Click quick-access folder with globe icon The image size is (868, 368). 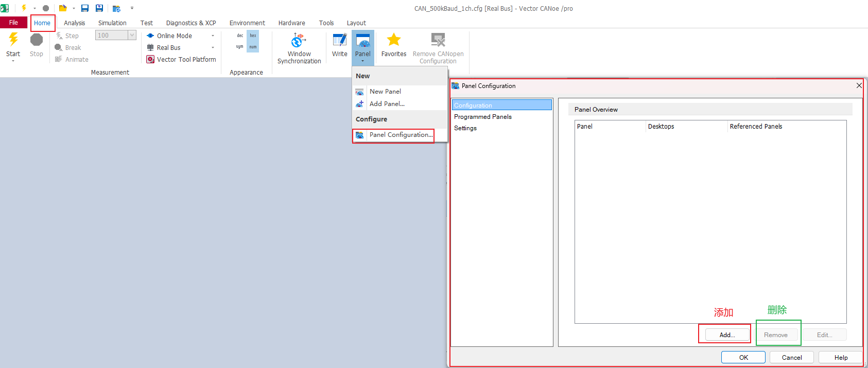click(116, 8)
